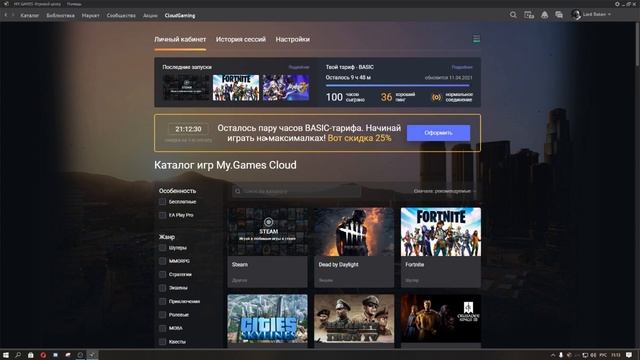Click the 21:12:30 countdown timer
The image size is (640, 360).
[188, 129]
